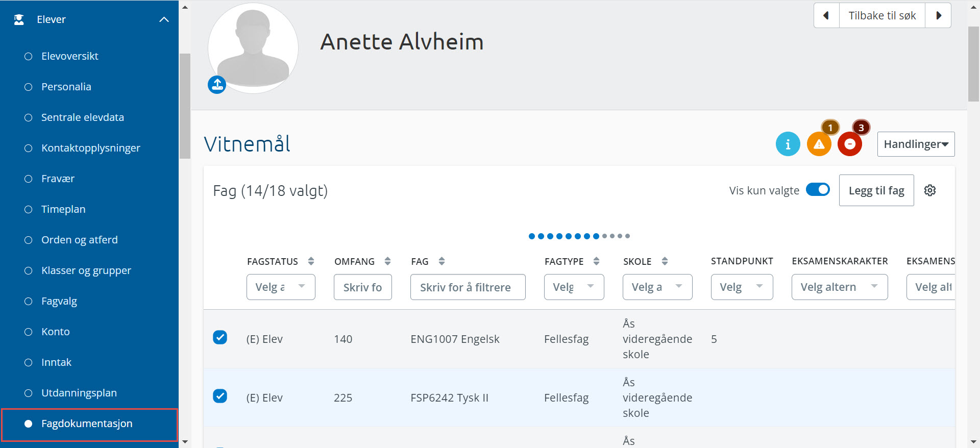
Task: Open the Handlinger dropdown
Action: click(916, 144)
